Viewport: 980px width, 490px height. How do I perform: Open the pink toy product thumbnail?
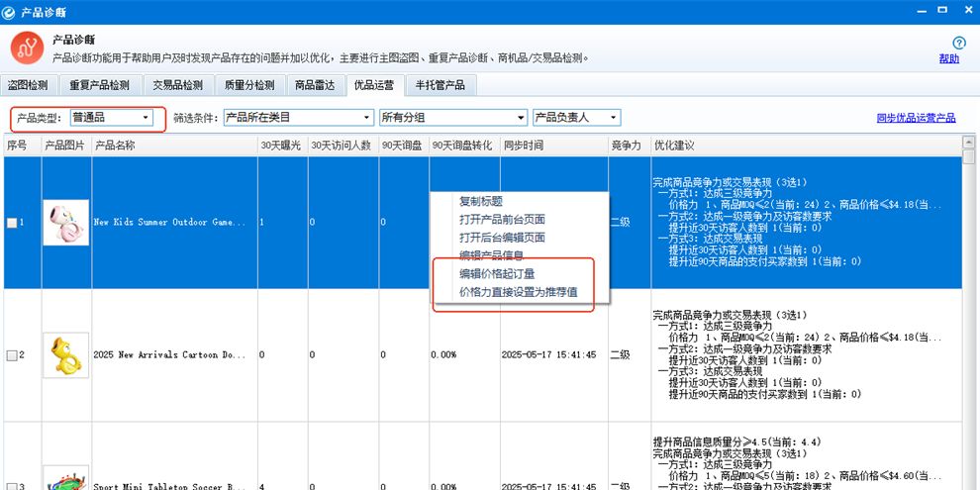(65, 222)
